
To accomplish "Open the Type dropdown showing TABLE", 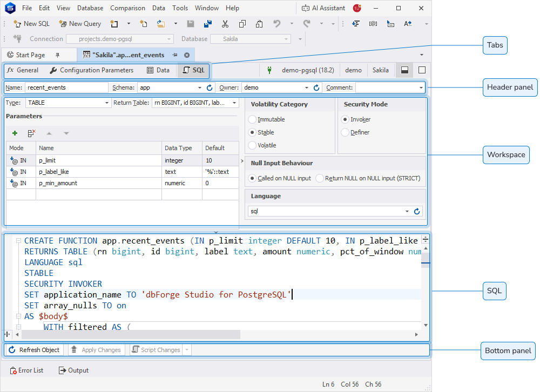I will point(106,103).
